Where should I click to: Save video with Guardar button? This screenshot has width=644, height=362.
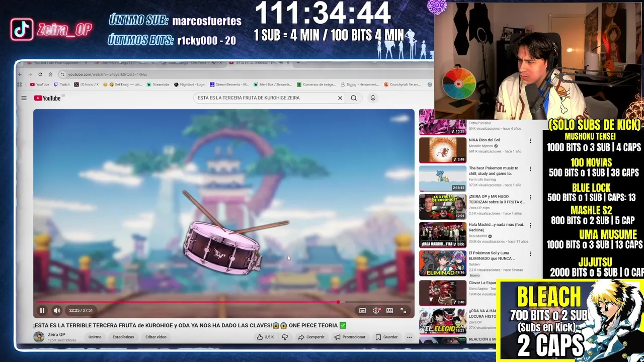386,337
